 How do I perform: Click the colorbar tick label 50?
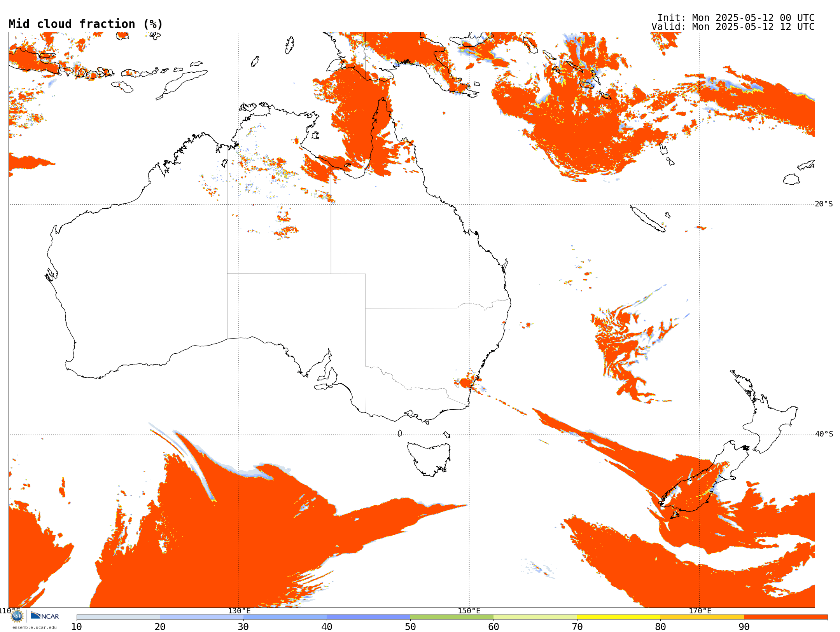410,627
